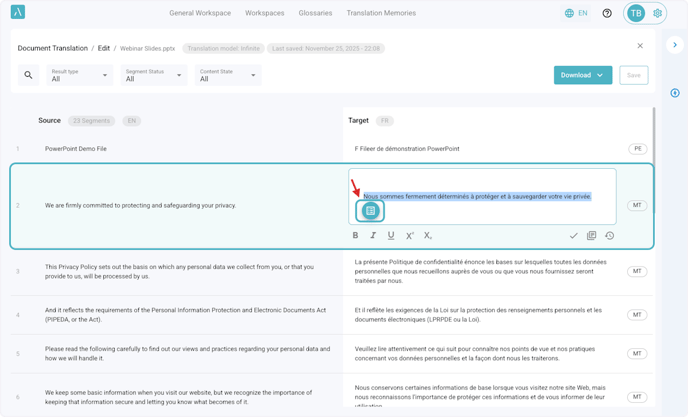This screenshot has width=688, height=417.
Task: Open the help question mark icon
Action: 607,14
